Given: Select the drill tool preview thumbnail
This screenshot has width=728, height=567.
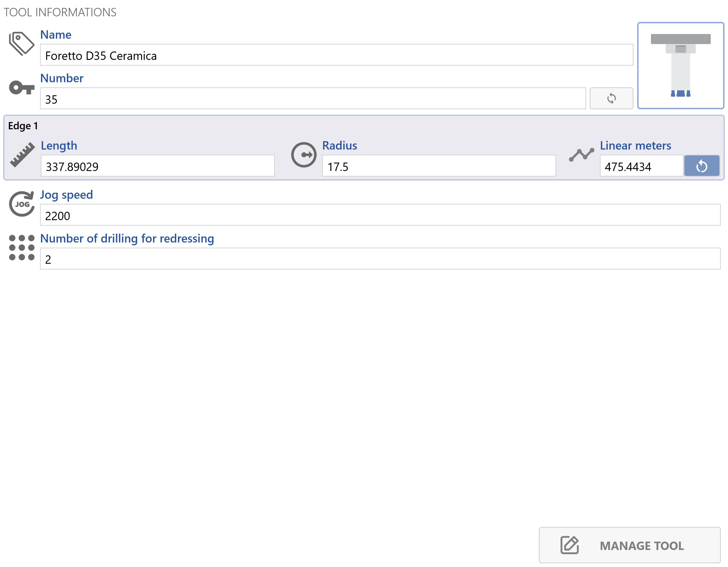Looking at the screenshot, I should click(x=681, y=66).
